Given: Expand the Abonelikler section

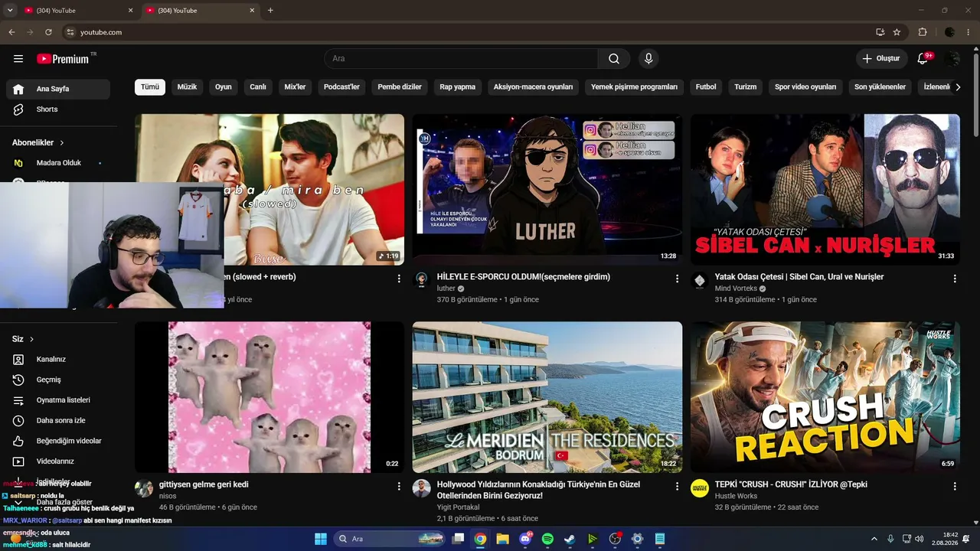Looking at the screenshot, I should [x=38, y=142].
